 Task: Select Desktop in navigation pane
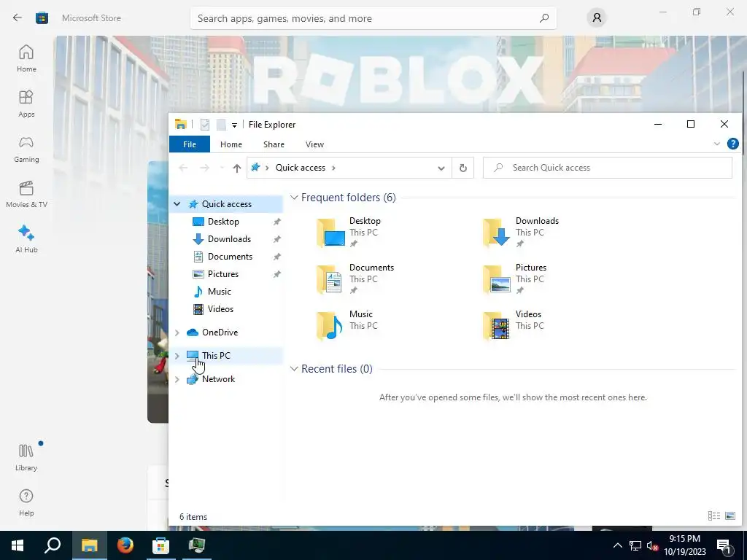pyautogui.click(x=223, y=222)
